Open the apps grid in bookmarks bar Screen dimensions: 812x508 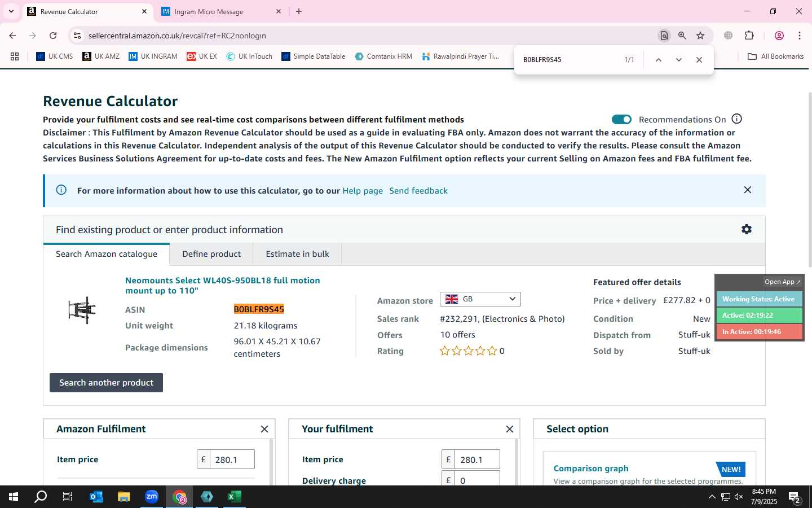(x=15, y=56)
